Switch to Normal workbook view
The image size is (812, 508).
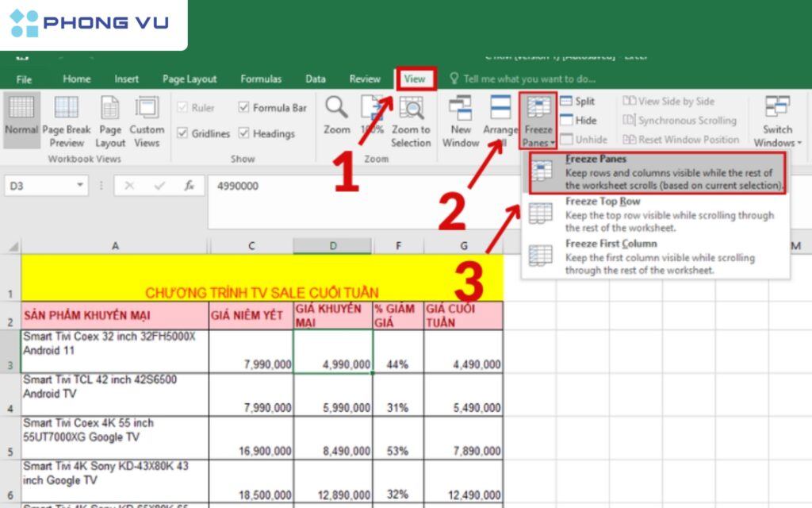point(21,119)
